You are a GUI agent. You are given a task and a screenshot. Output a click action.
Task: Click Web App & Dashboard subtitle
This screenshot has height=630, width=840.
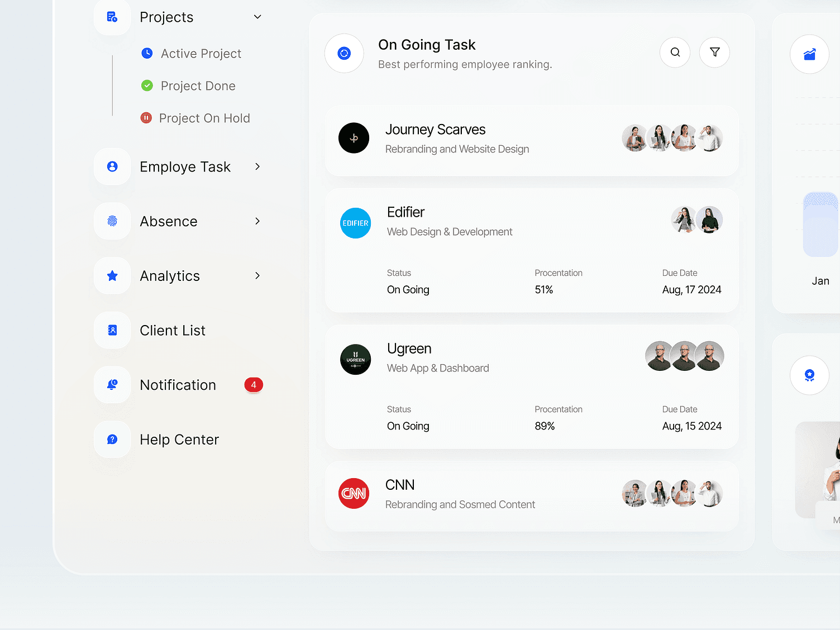pos(438,368)
